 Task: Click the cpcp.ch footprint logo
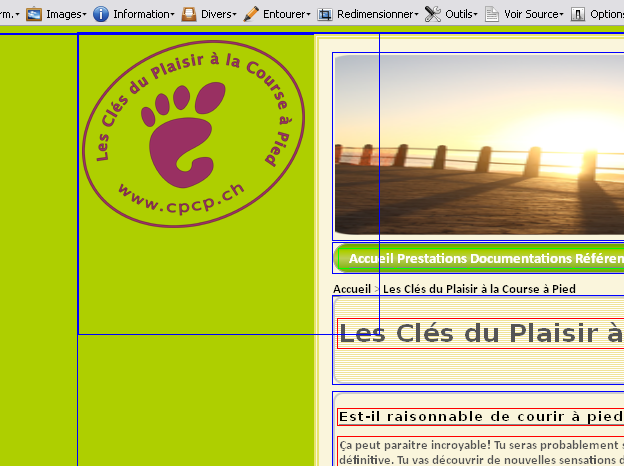[x=193, y=134]
